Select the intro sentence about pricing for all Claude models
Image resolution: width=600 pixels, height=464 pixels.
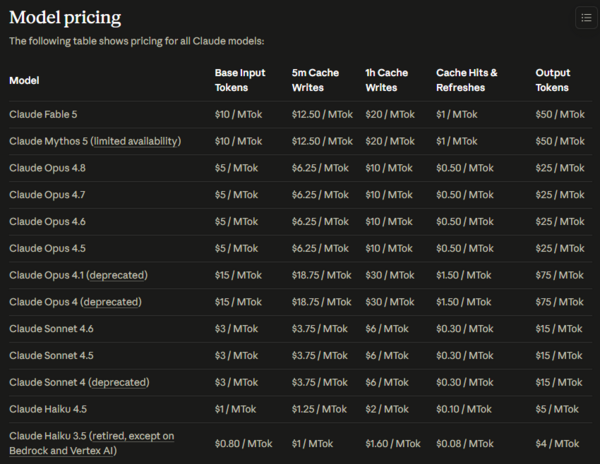click(x=137, y=41)
